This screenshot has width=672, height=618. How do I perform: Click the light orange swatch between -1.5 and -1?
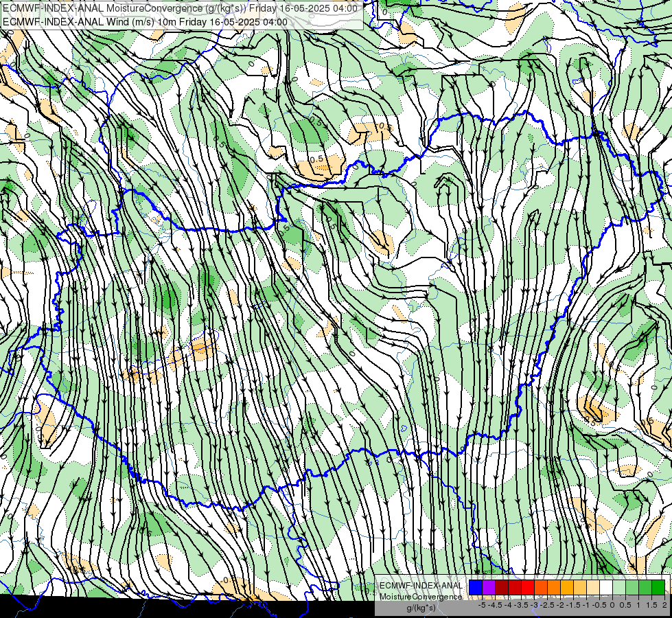click(x=580, y=587)
